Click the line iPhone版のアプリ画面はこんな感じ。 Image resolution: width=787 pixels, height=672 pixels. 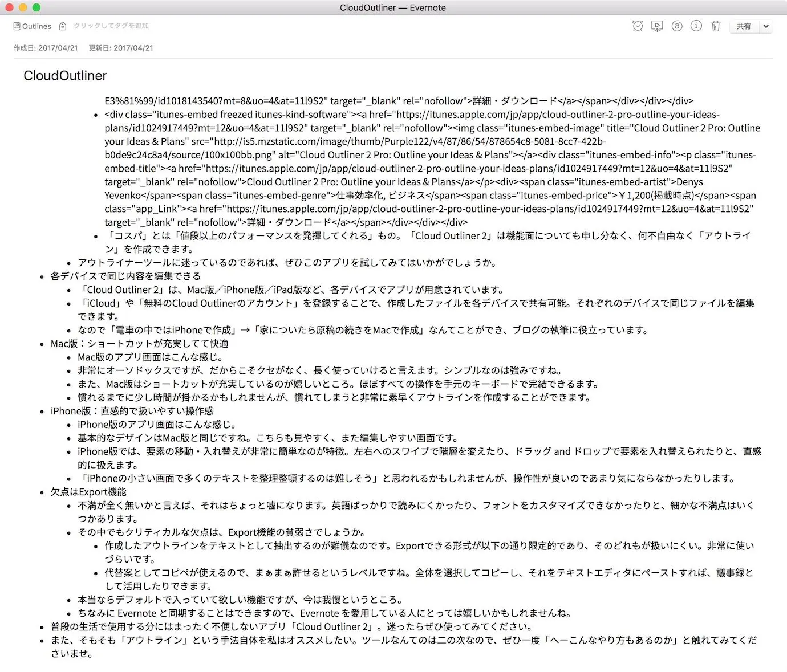pos(157,425)
